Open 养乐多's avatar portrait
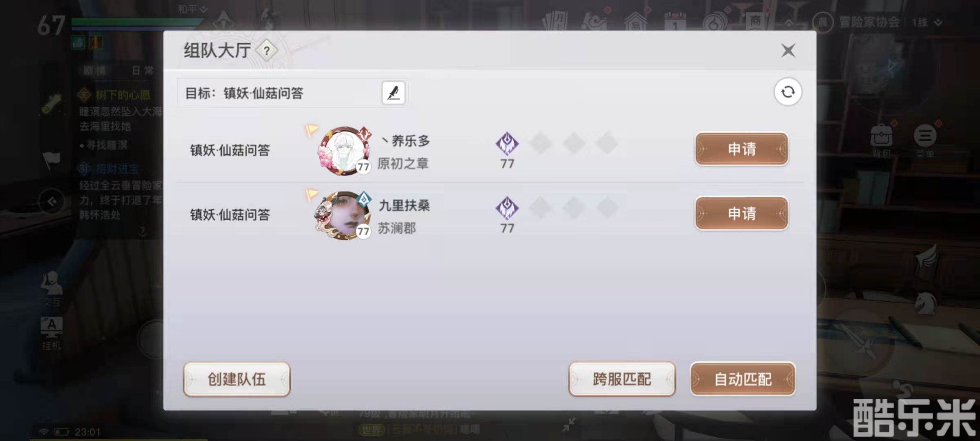Image resolution: width=980 pixels, height=441 pixels. tap(344, 151)
